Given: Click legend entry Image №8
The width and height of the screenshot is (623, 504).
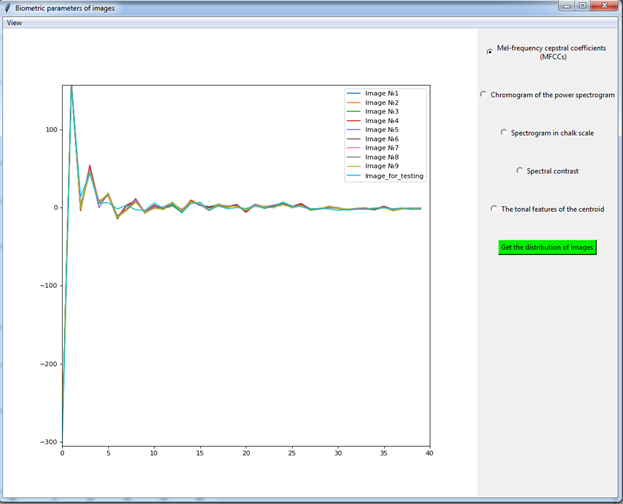Looking at the screenshot, I should (373, 157).
